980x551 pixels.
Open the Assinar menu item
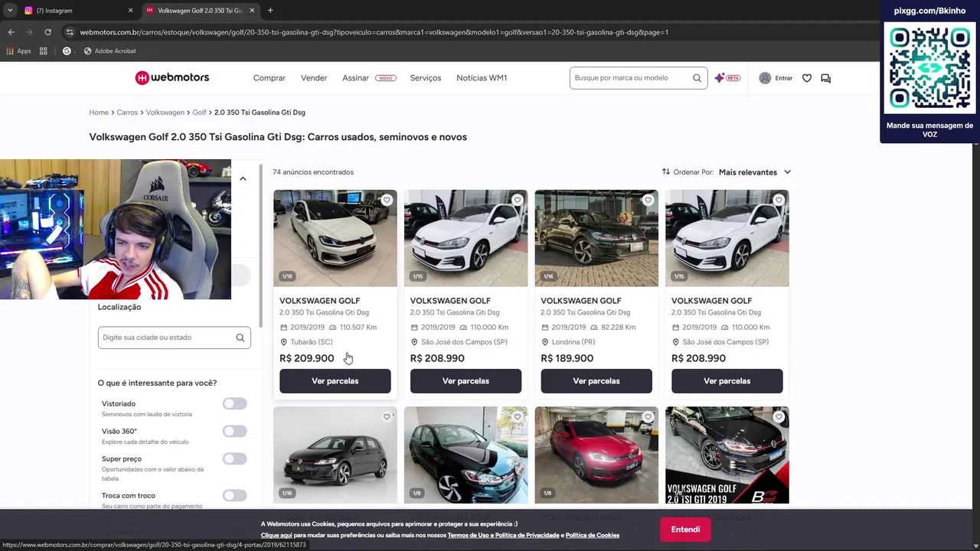[x=355, y=78]
